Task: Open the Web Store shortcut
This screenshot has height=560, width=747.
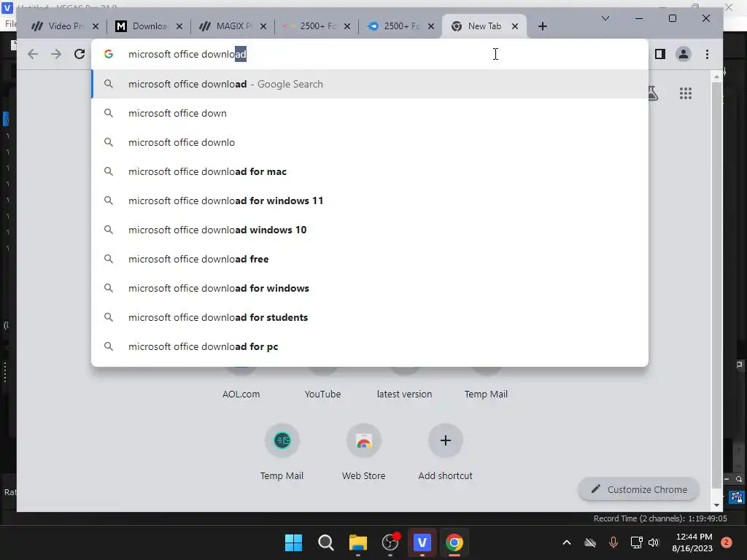Action: [363, 451]
